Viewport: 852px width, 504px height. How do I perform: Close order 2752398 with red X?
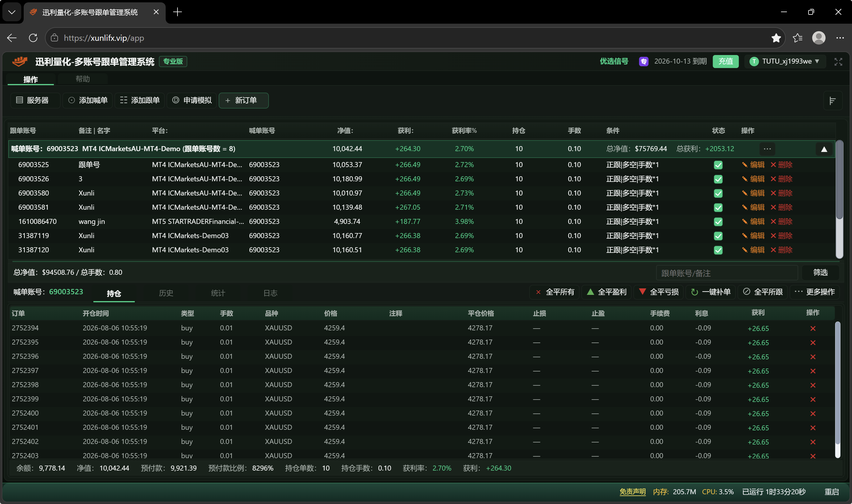(x=813, y=385)
